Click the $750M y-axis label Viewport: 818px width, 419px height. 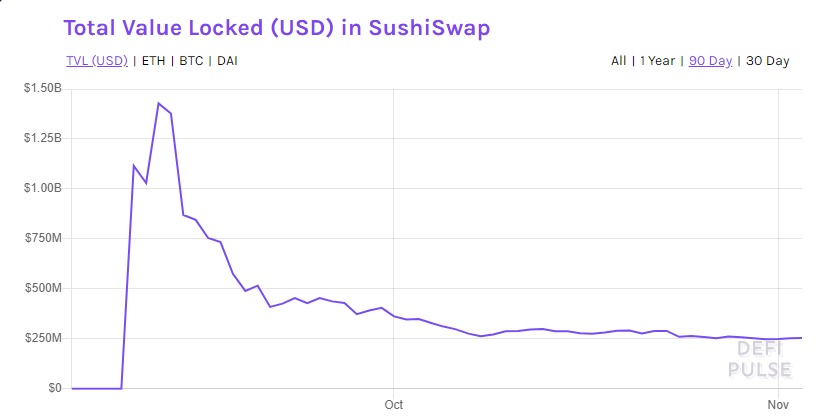(x=43, y=238)
